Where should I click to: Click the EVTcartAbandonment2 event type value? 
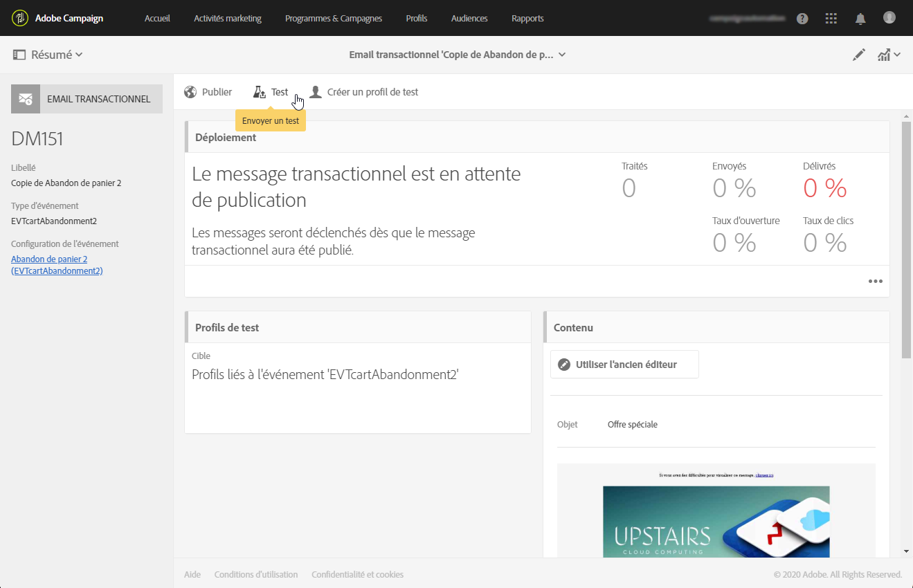pyautogui.click(x=54, y=221)
